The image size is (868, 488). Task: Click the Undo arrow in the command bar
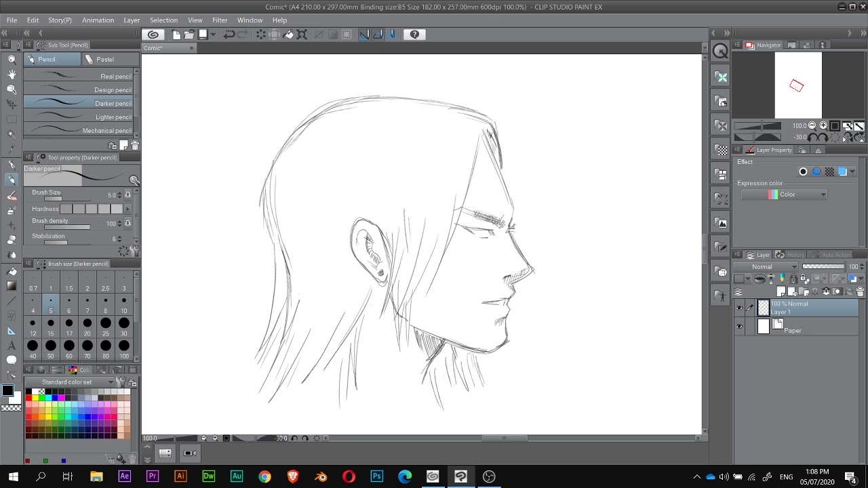tap(229, 35)
